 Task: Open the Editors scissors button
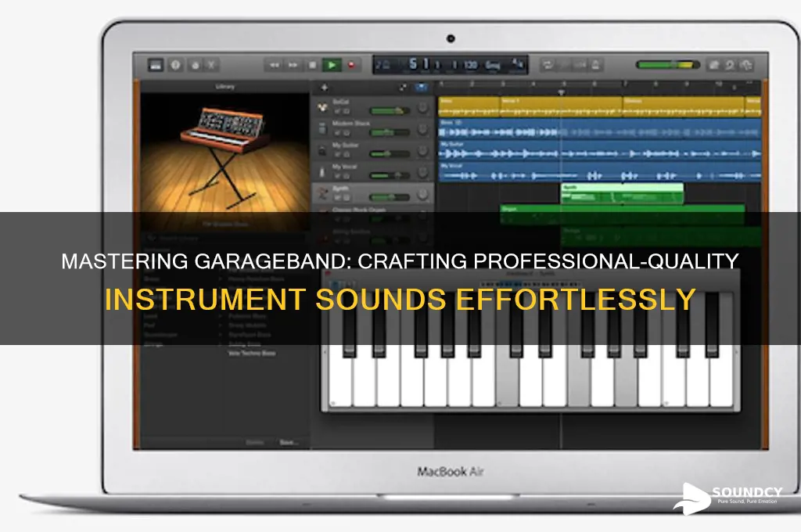(x=211, y=65)
